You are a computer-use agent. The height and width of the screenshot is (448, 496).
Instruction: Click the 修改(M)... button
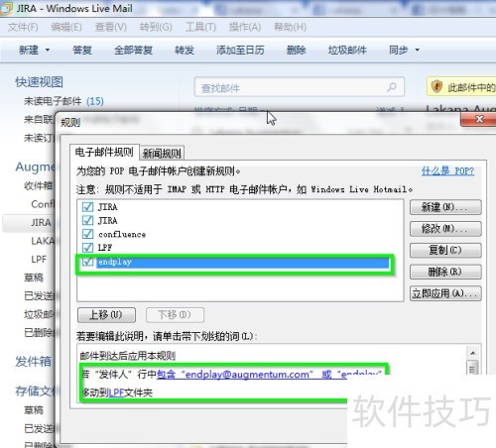445,229
